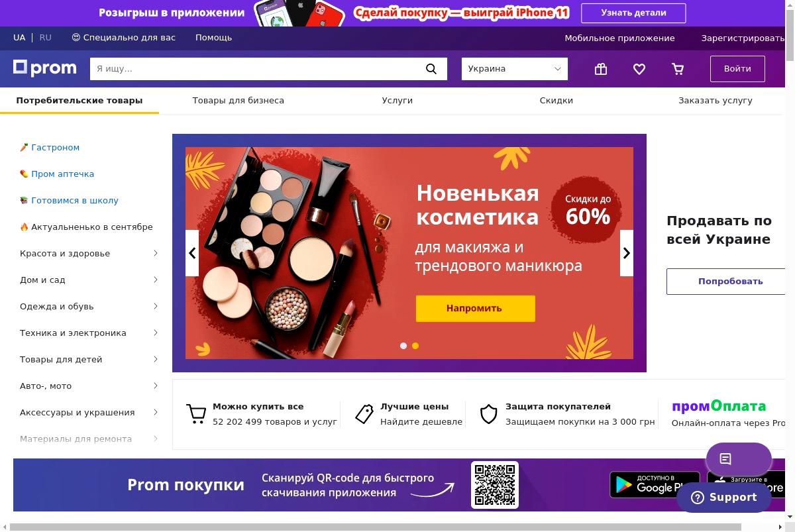Open the Украина region dropdown
Screen dimensions: 795x532
(x=515, y=69)
